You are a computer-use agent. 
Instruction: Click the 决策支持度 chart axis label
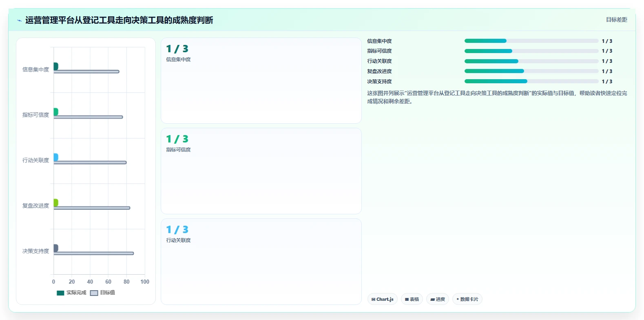point(35,251)
